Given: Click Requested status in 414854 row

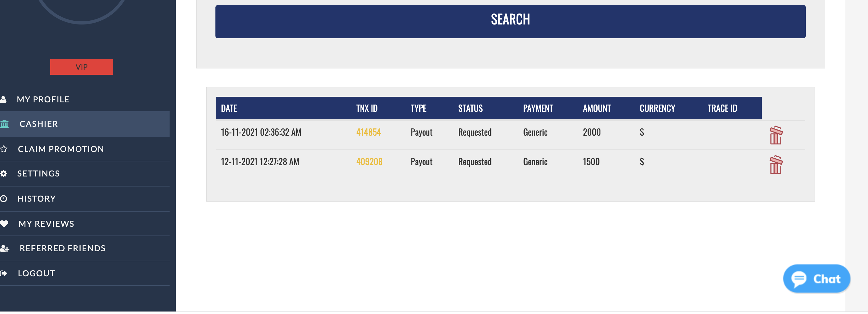Looking at the screenshot, I should tap(475, 133).
